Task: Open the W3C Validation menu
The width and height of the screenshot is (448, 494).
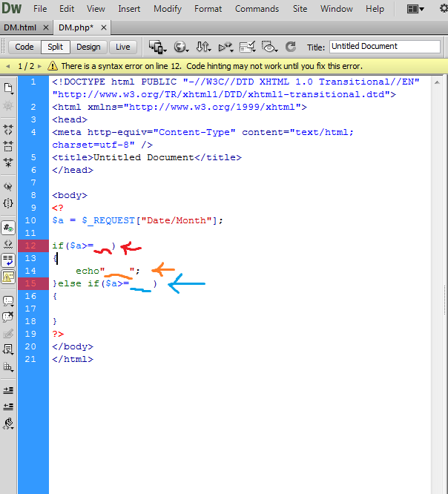Action: [226, 47]
